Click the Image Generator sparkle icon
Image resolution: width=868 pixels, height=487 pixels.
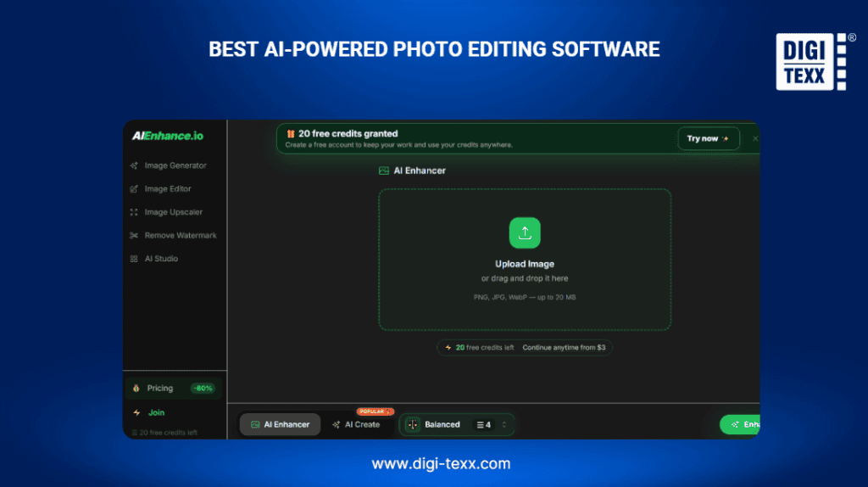pos(134,165)
